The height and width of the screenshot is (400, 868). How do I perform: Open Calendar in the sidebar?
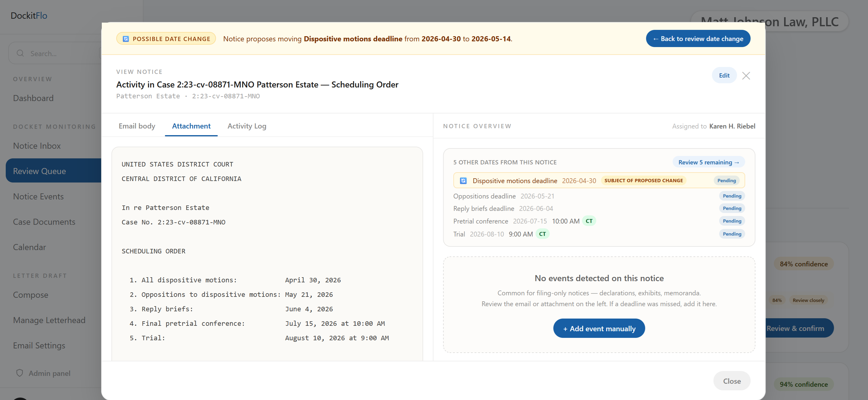click(x=29, y=247)
